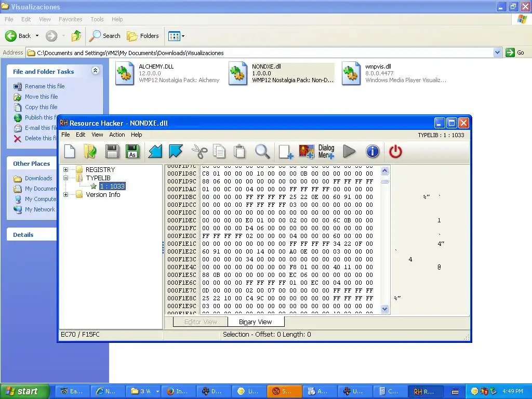Screen dimensions: 532x399
Task: Click the Delete this file link
Action: (41, 138)
